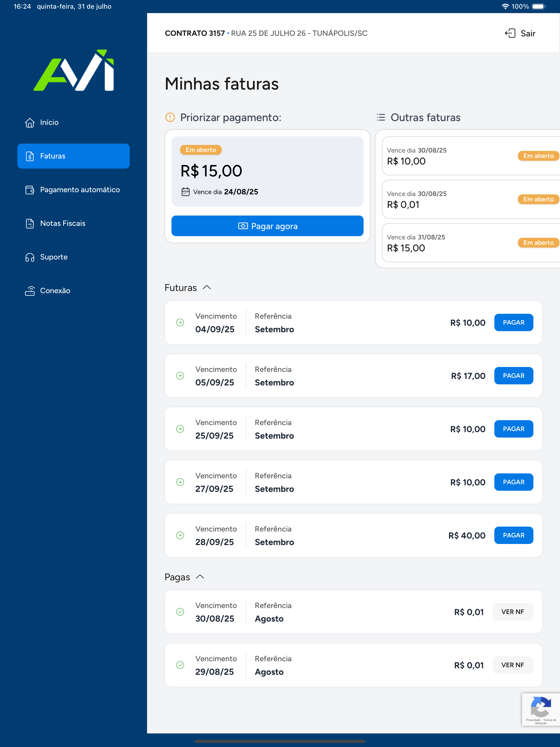Click the arrow status icon for 04/09/25 invoice
Screen dimensions: 560x747
pos(180,322)
